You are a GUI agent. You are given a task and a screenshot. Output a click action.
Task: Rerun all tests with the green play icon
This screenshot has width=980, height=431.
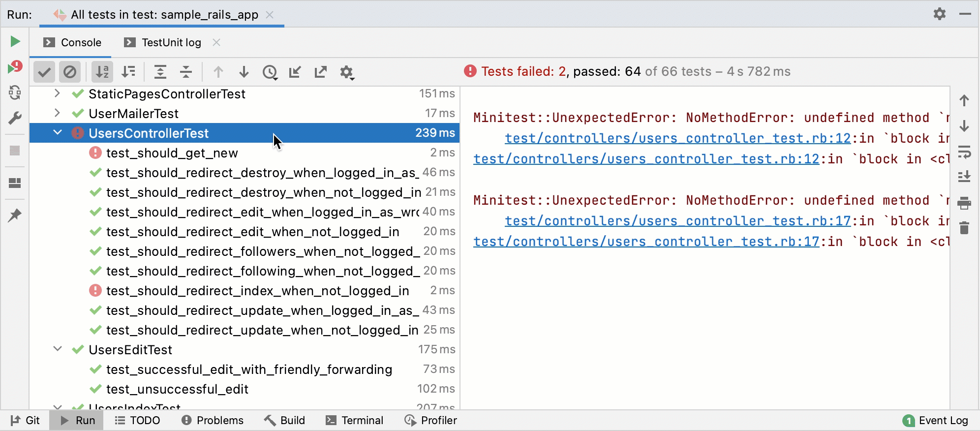click(x=15, y=41)
